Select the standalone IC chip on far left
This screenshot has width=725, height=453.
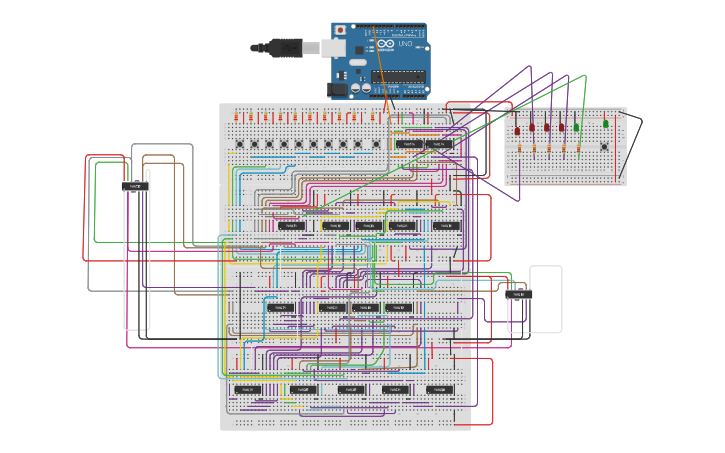[x=136, y=186]
